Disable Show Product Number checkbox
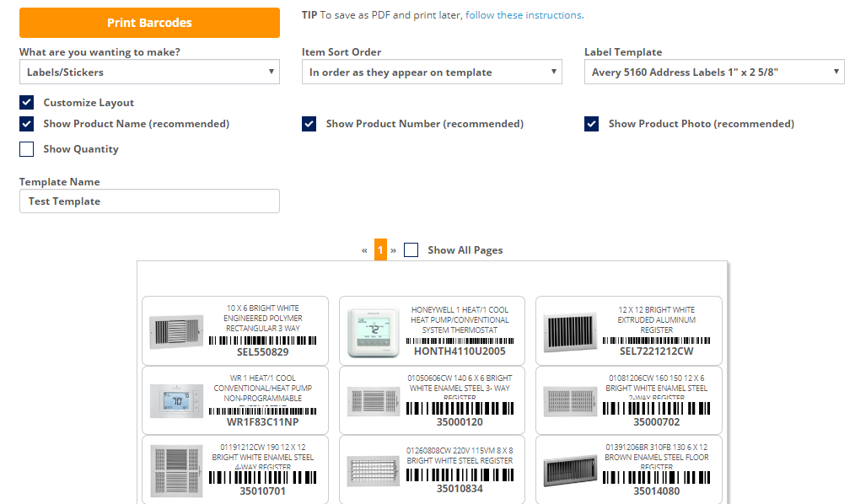Viewport: 855px width, 504px height. coord(309,124)
